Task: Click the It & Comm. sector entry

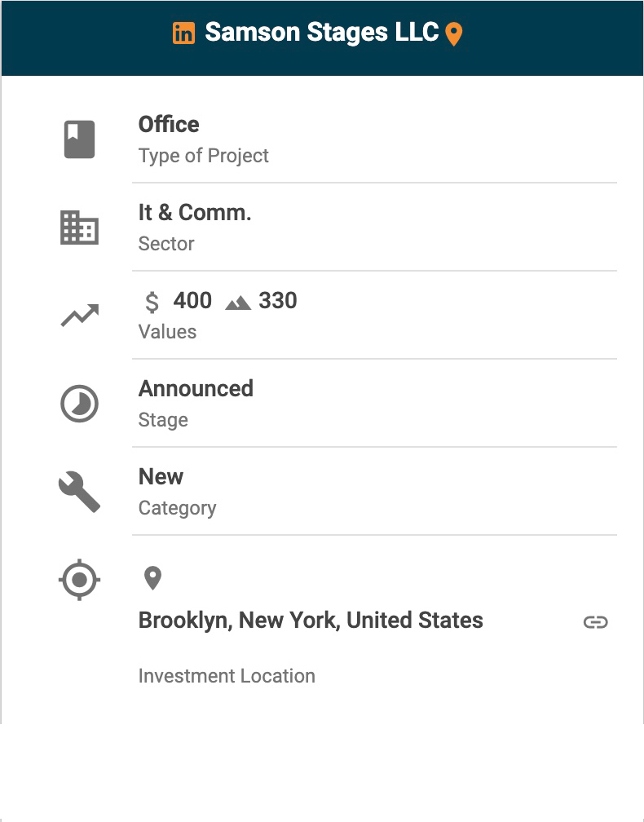Action: pyautogui.click(x=195, y=213)
